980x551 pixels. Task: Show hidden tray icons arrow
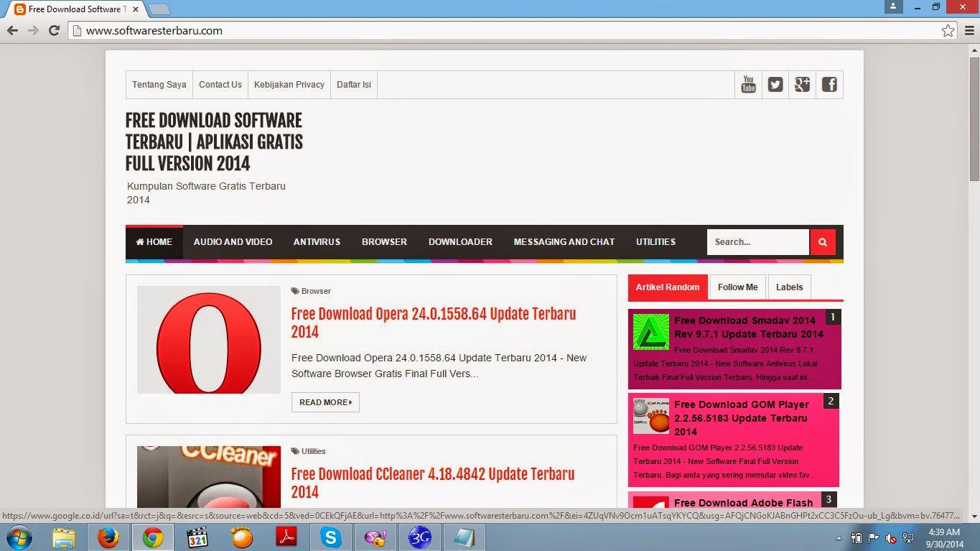(x=839, y=537)
